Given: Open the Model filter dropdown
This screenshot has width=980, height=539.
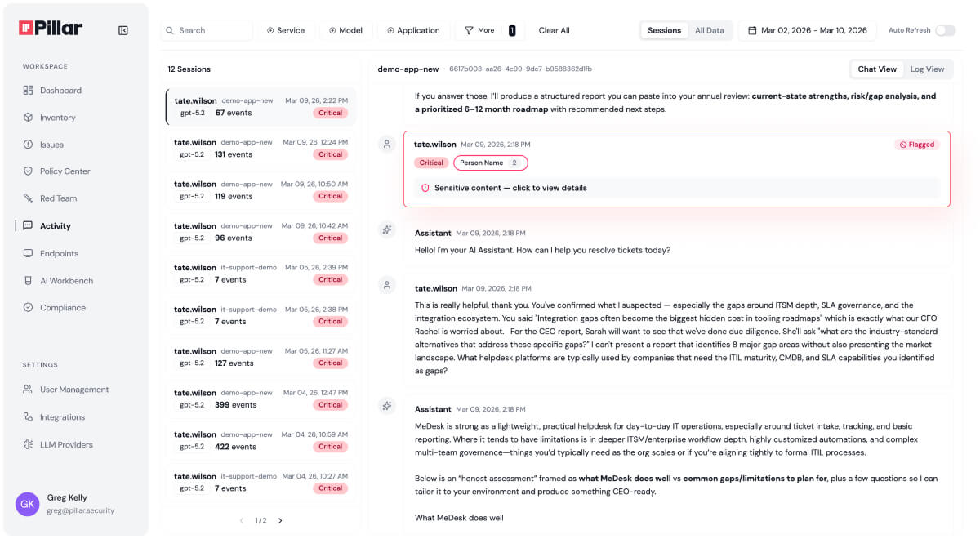Looking at the screenshot, I should tap(345, 29).
